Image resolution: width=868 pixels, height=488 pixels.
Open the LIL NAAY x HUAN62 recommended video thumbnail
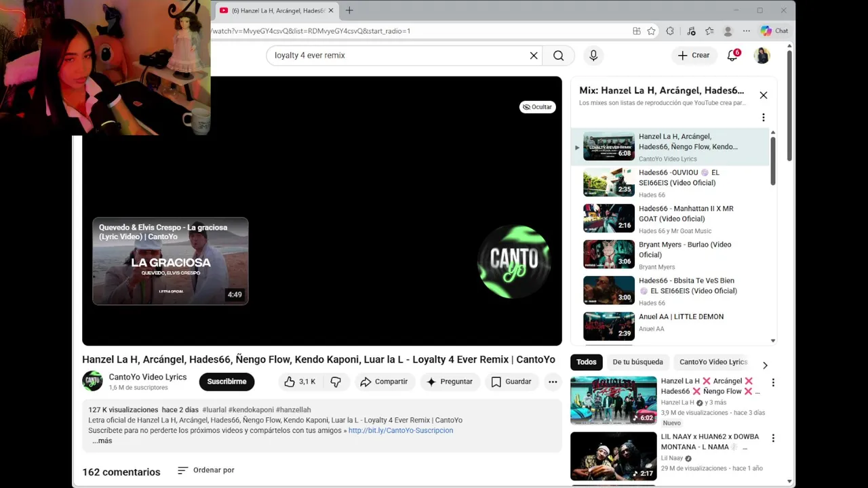point(613,456)
